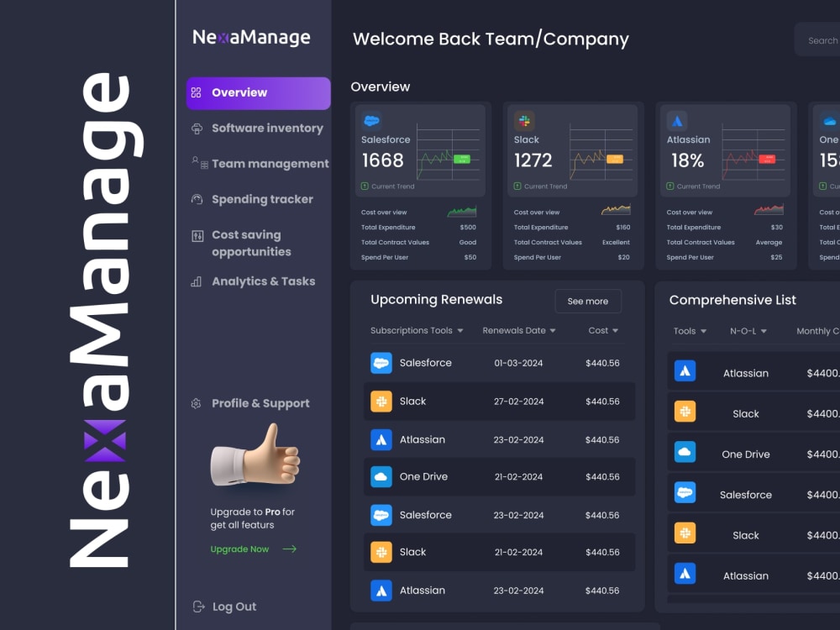The height and width of the screenshot is (630, 840).
Task: Go to Software inventory
Action: (267, 128)
